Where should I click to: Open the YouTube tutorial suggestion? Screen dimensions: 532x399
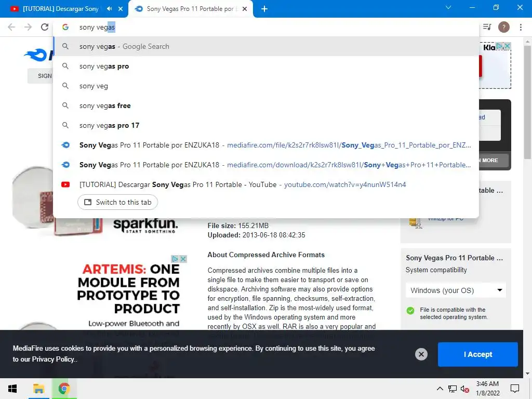click(x=266, y=184)
